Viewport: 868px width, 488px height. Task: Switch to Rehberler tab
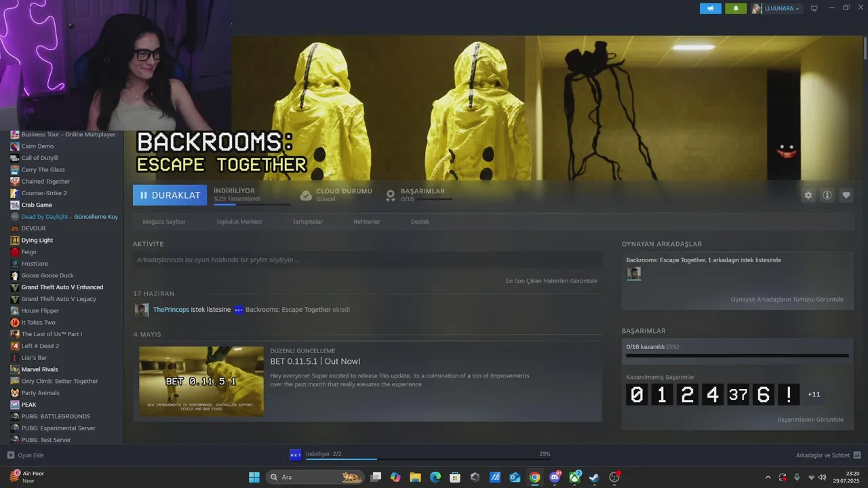pyautogui.click(x=366, y=222)
